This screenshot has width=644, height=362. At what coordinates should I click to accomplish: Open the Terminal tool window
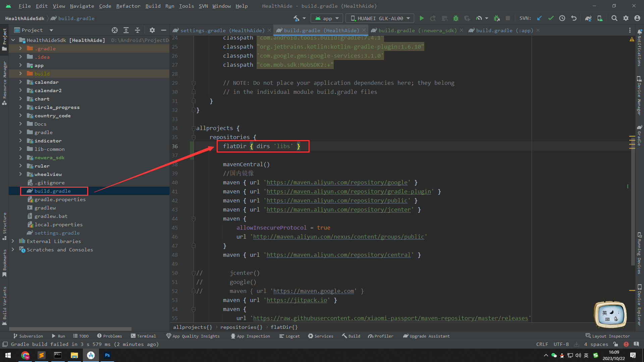(x=143, y=336)
